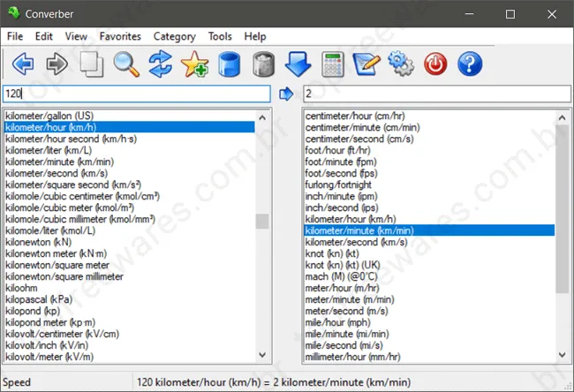Screen dimensions: 574x392
Task: Click the gray trash bin icon
Action: [x=263, y=64]
